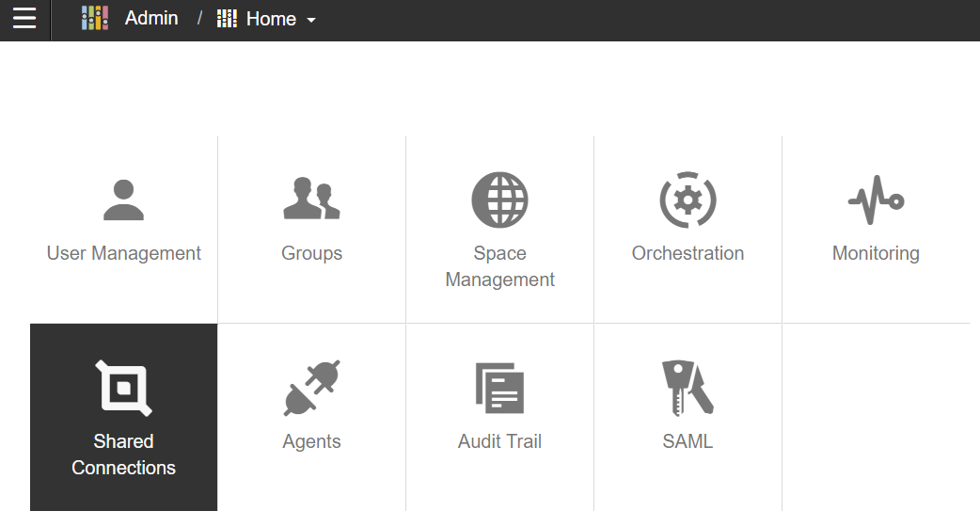Click the Space Management text
Image resolution: width=980 pixels, height=527 pixels.
499,266
